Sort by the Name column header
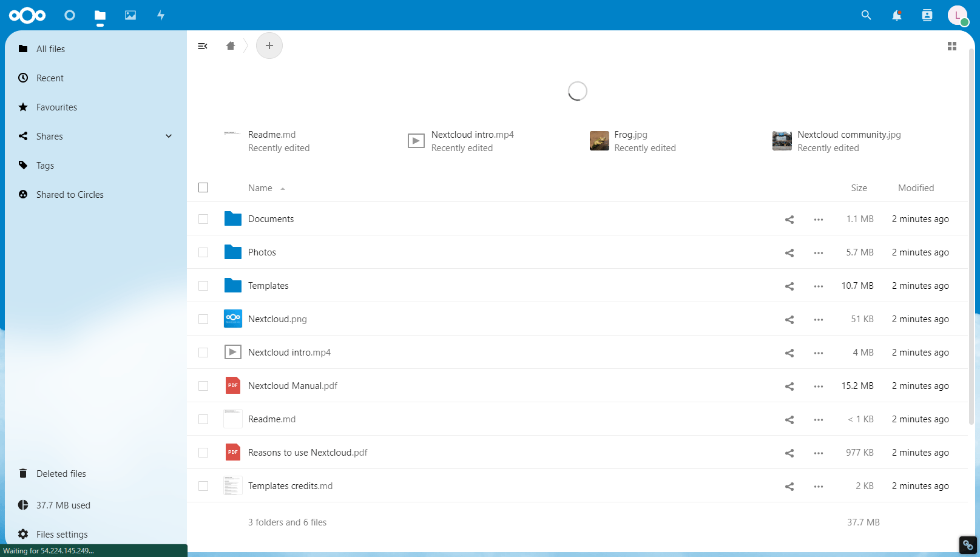Viewport: 980px width, 557px height. [x=260, y=188]
